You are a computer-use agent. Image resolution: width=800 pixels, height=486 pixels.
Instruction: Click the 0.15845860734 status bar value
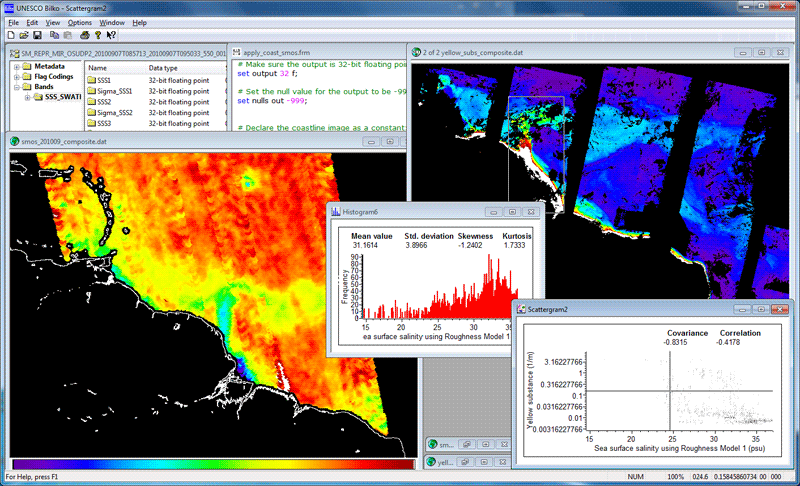click(x=733, y=476)
